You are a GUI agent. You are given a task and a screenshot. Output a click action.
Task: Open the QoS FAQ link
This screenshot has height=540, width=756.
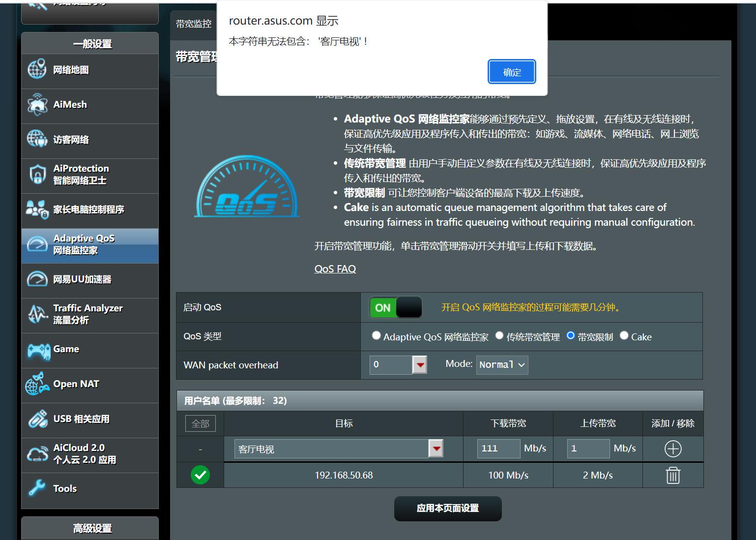pyautogui.click(x=335, y=269)
